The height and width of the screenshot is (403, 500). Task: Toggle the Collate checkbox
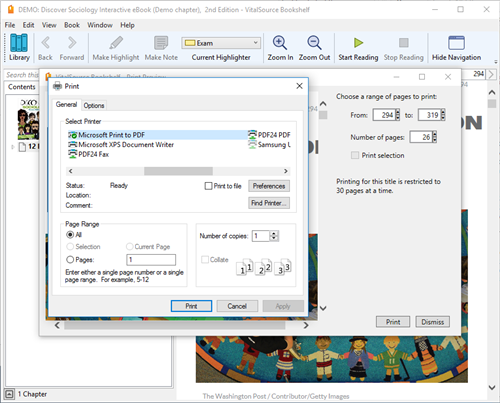(205, 260)
